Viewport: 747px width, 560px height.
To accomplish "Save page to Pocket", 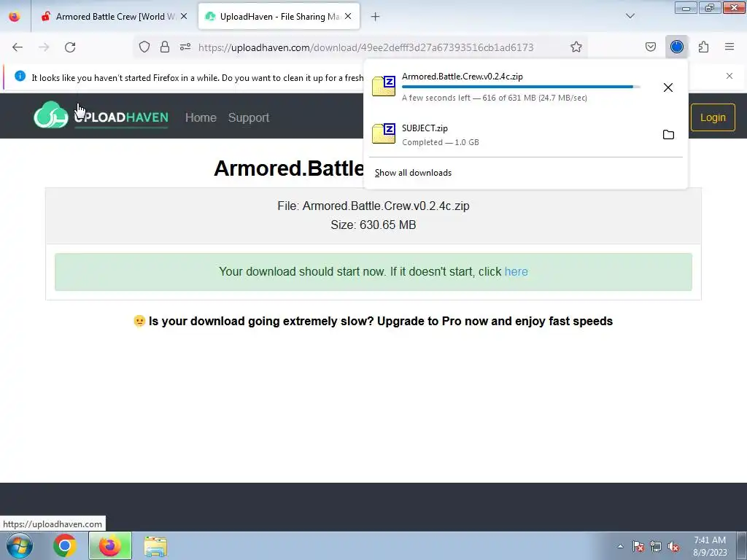I will [650, 47].
